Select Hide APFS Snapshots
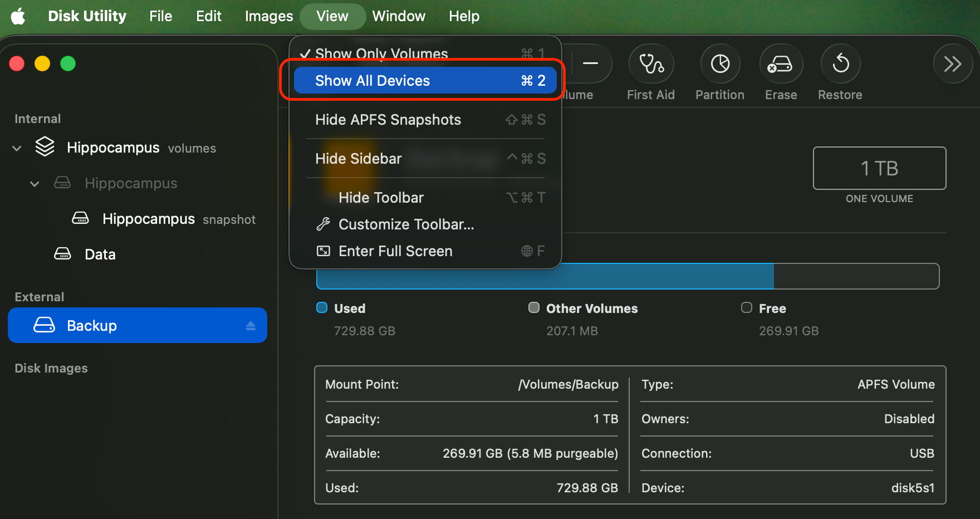The image size is (980, 519). pyautogui.click(x=425, y=120)
